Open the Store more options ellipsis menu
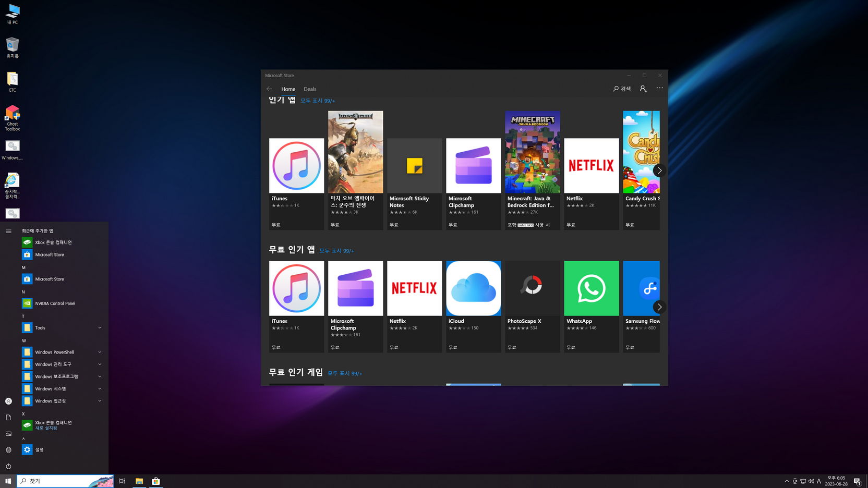The width and height of the screenshot is (868, 488). point(660,88)
